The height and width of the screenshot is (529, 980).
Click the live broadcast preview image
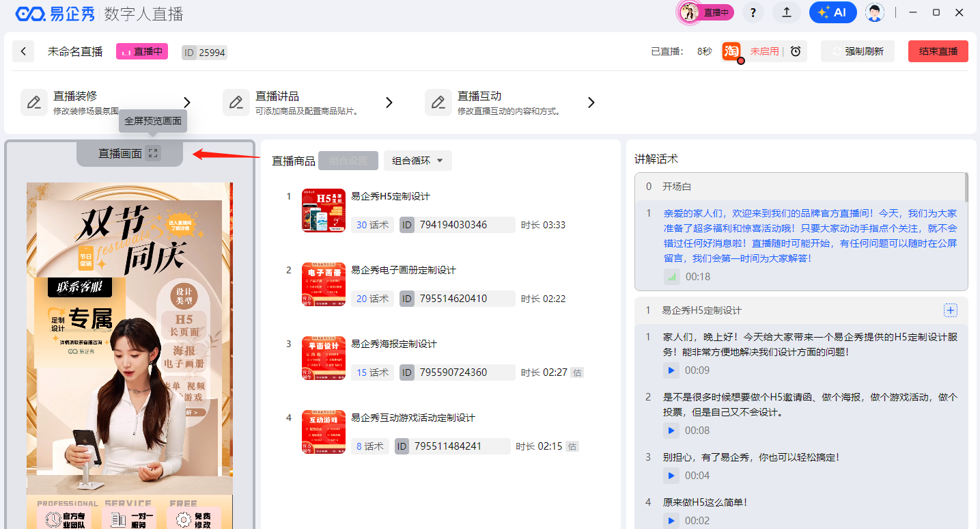point(130,355)
